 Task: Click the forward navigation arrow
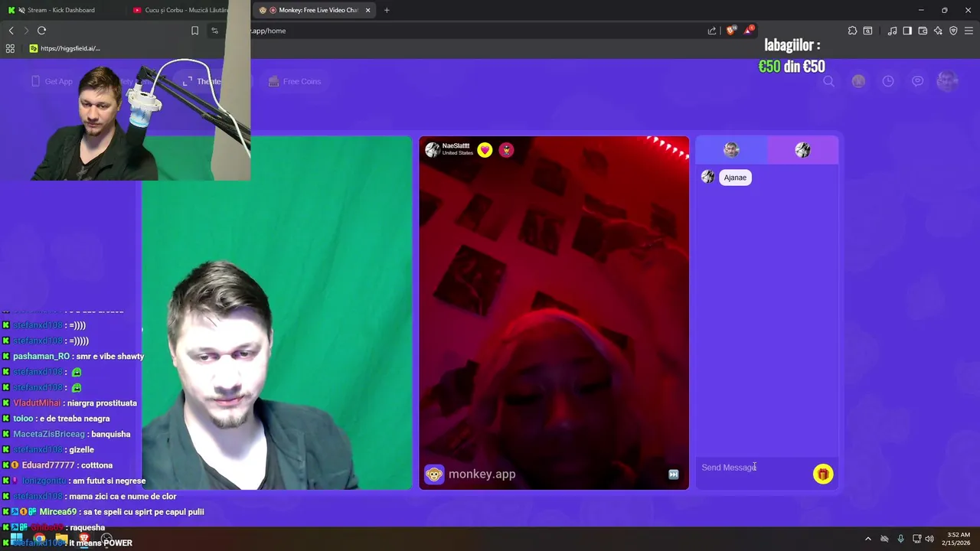coord(26,31)
